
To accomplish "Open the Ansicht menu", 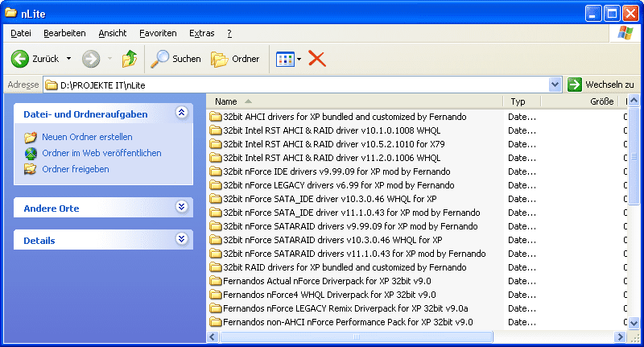I will [113, 33].
